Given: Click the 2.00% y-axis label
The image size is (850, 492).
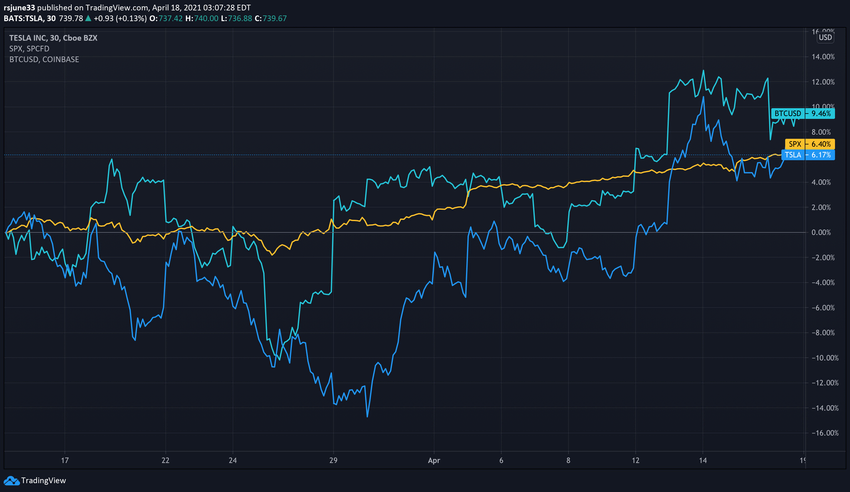Looking at the screenshot, I should (x=821, y=208).
